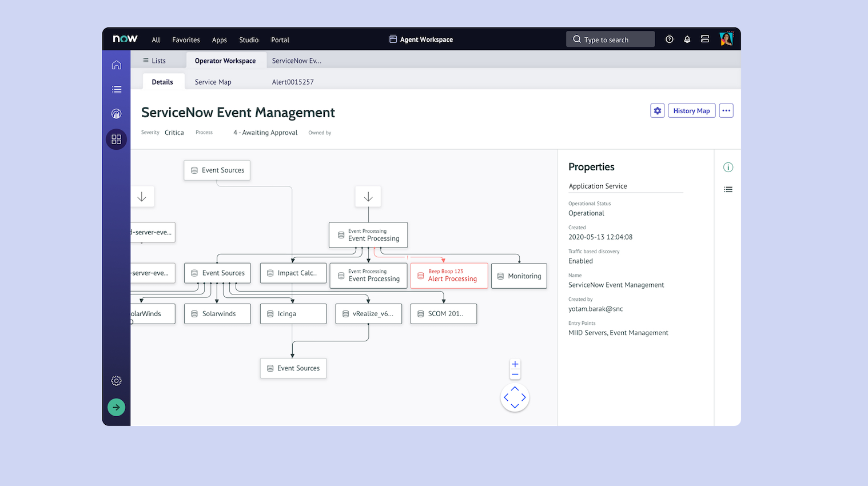The width and height of the screenshot is (868, 486).
Task: Open the Favorites menu
Action: tap(186, 40)
